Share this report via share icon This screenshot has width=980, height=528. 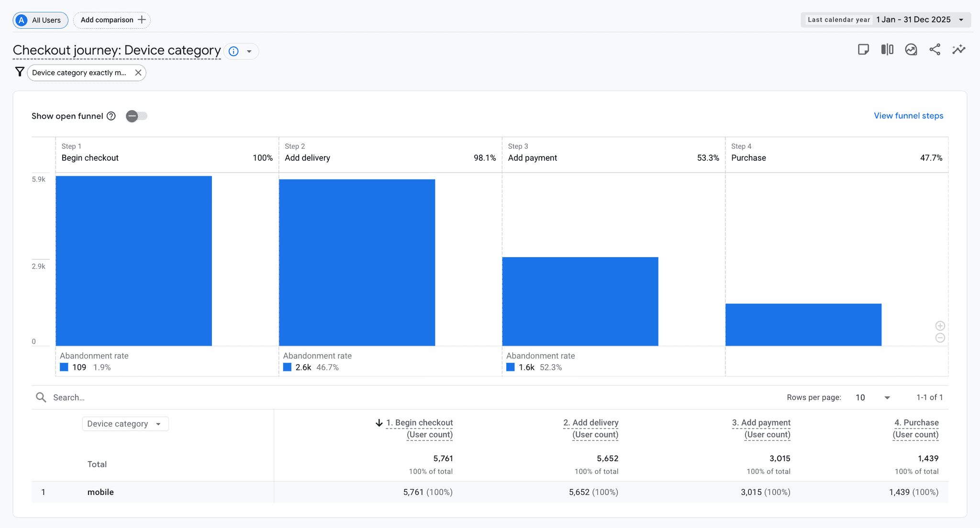(x=935, y=50)
